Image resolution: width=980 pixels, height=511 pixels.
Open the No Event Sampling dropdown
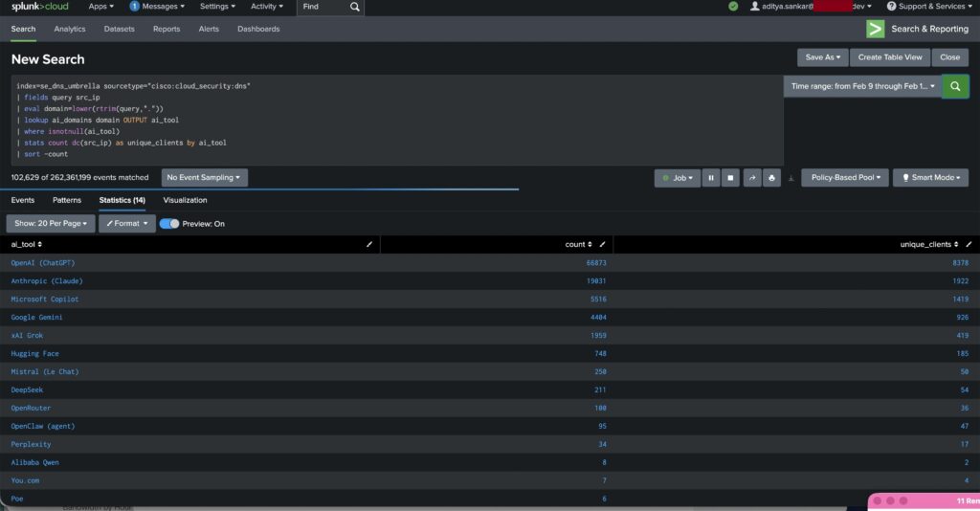click(204, 177)
